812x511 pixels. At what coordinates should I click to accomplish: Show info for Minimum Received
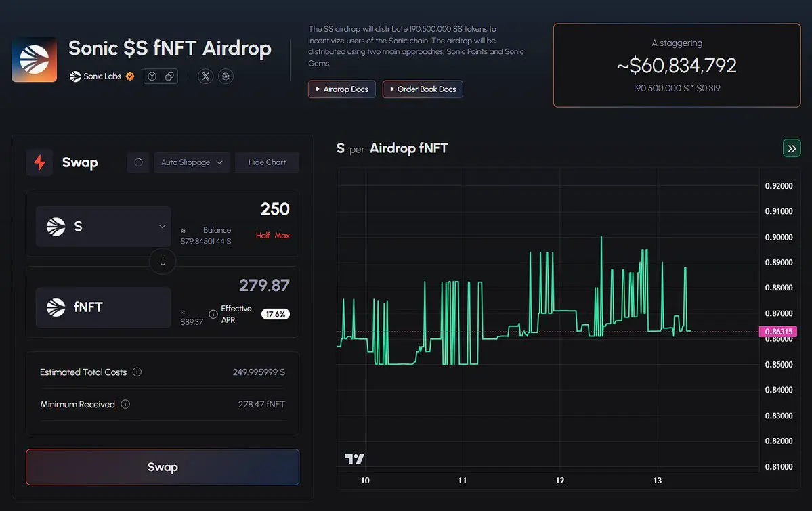(x=125, y=404)
